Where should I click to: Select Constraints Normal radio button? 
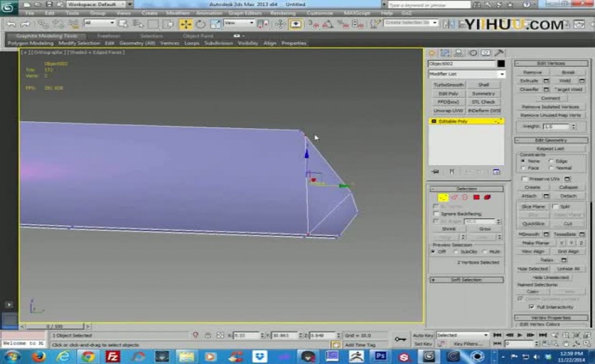click(x=551, y=168)
